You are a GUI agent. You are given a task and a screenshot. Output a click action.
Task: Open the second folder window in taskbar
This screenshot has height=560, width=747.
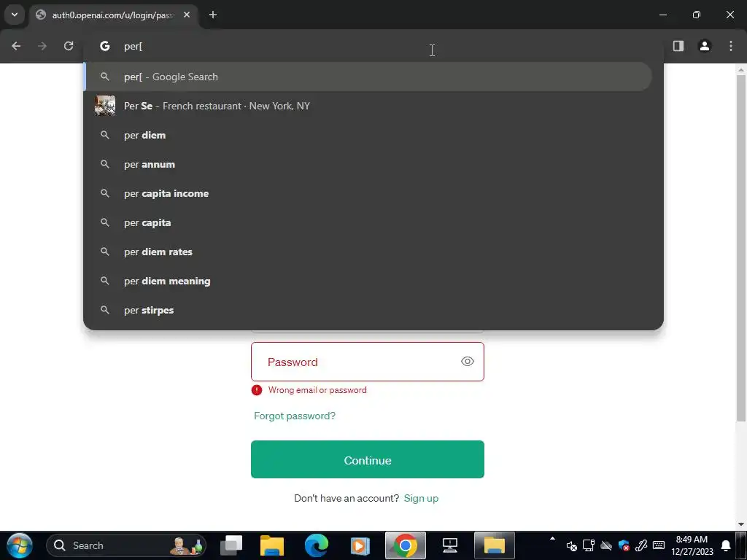(495, 545)
